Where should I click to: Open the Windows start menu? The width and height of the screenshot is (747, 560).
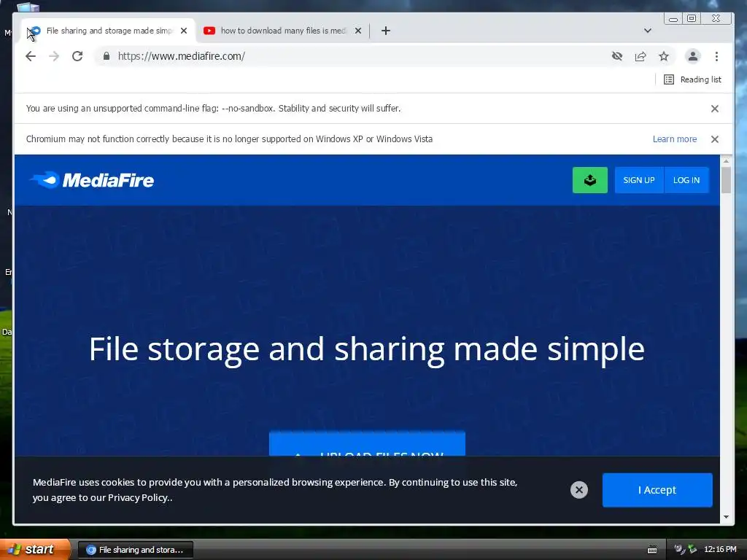coord(34,549)
